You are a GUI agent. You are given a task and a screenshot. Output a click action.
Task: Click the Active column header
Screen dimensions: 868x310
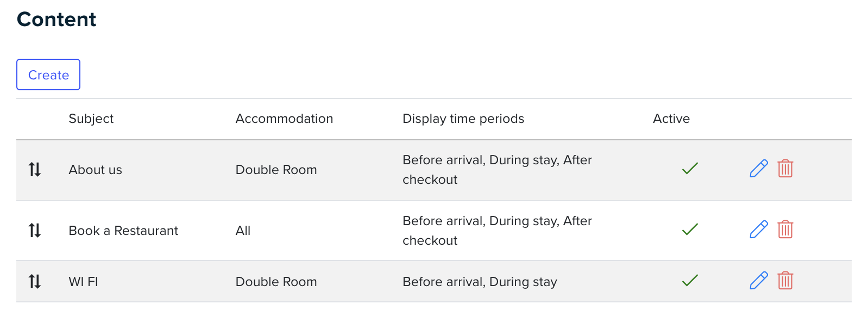point(671,119)
